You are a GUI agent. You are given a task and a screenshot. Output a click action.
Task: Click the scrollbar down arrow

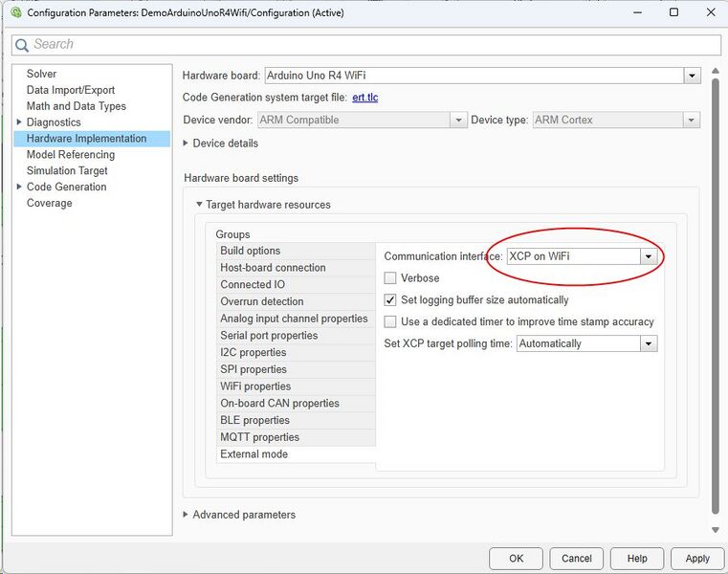[x=715, y=530]
